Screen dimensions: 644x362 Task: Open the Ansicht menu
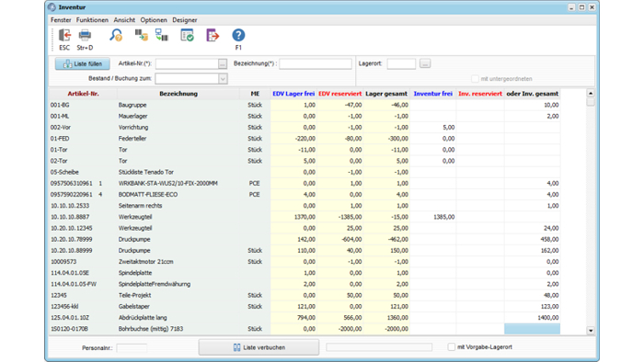point(124,19)
